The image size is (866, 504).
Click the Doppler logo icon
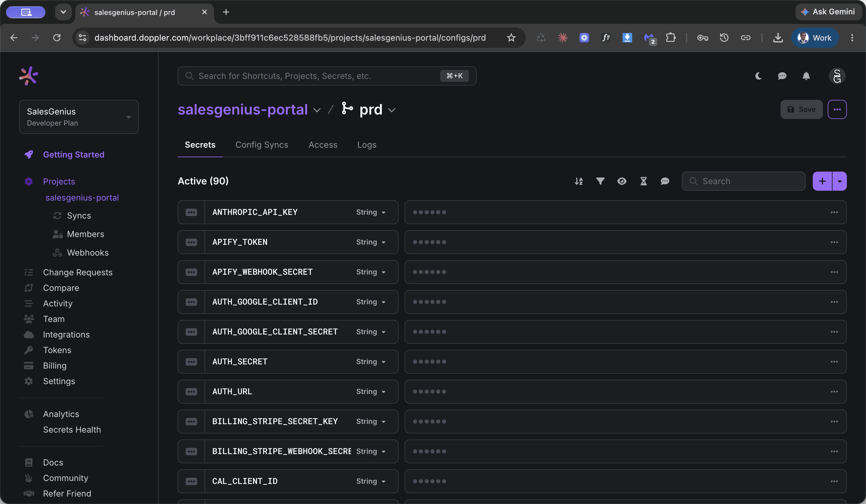tap(28, 76)
